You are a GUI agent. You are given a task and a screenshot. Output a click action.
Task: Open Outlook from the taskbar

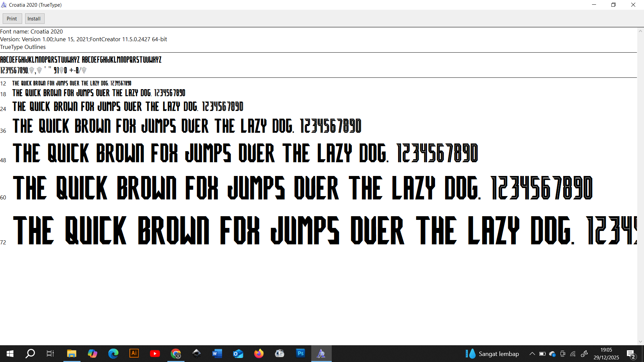pos(238,354)
